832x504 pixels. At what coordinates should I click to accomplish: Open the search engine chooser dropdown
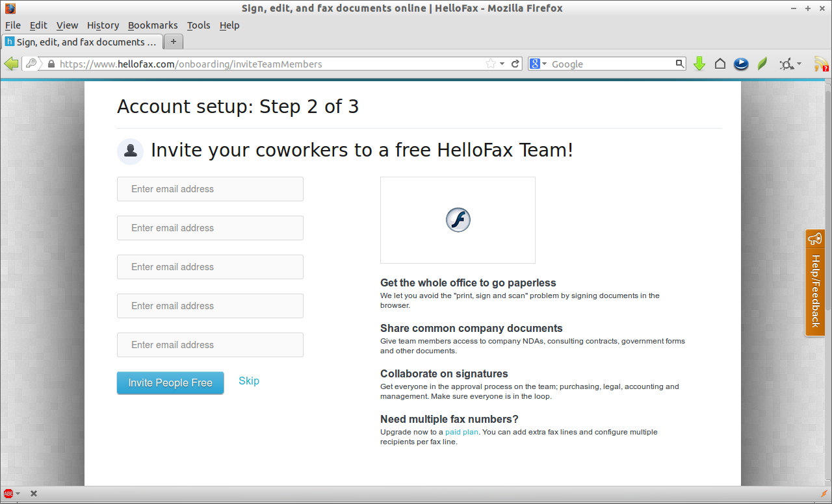point(545,64)
